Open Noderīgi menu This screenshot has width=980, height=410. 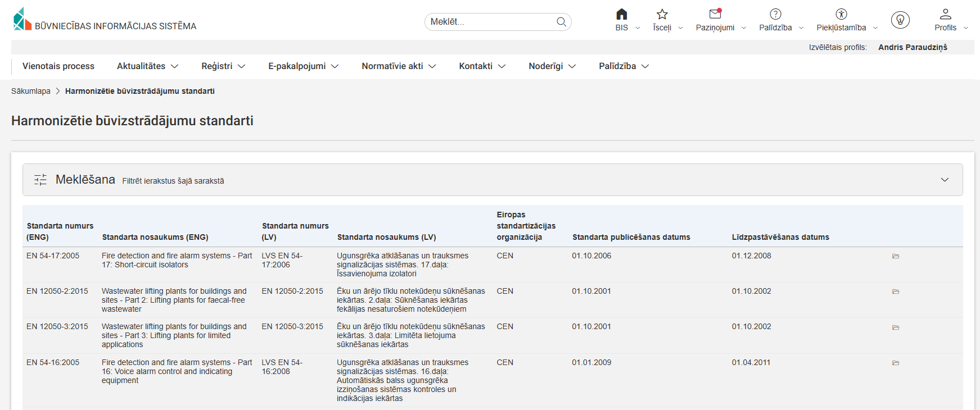tap(552, 66)
